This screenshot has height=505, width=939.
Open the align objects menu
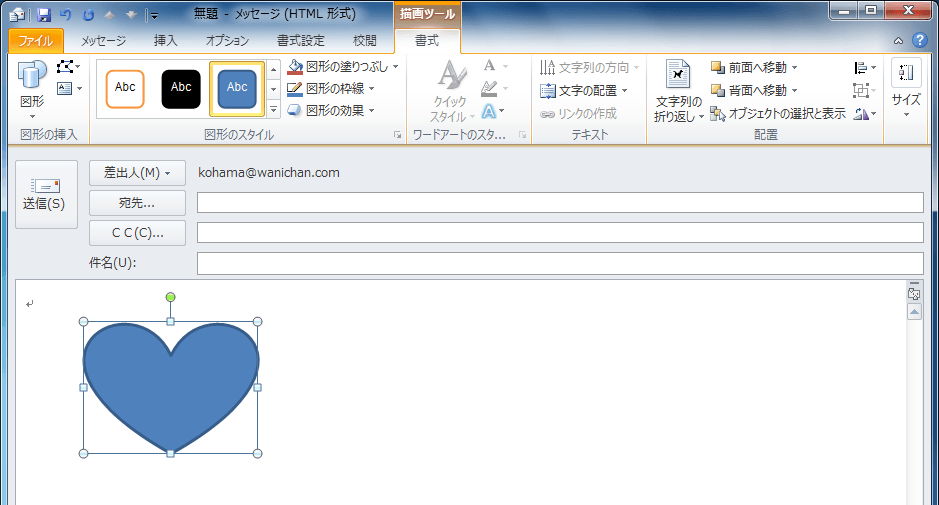coord(865,68)
